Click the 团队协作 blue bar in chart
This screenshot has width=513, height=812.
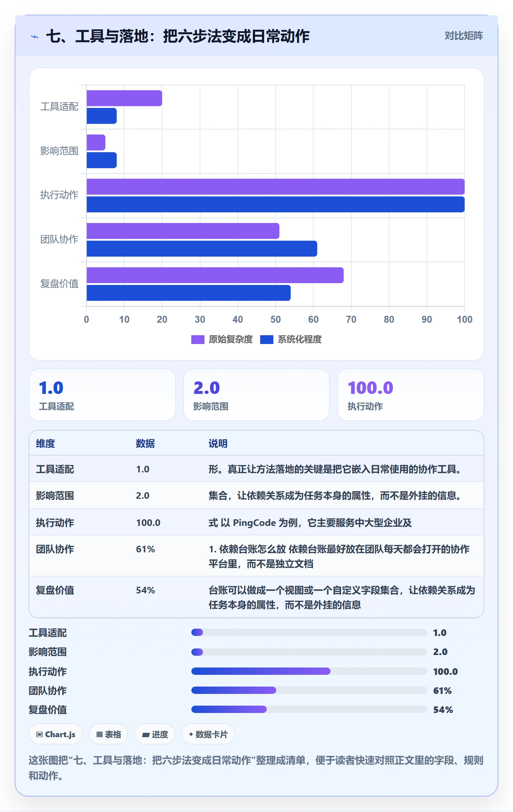click(202, 249)
